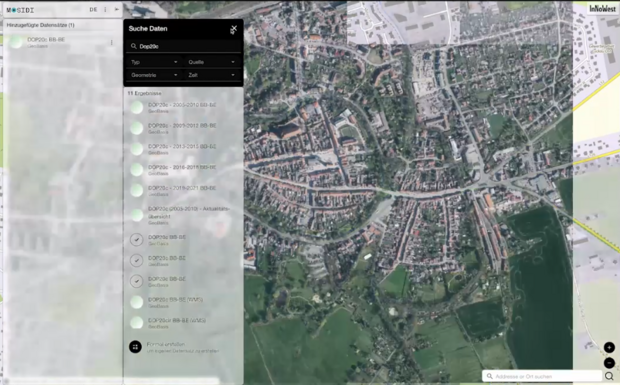Open the three-dot menu beside DE
The width and height of the screenshot is (620, 385).
tap(105, 9)
